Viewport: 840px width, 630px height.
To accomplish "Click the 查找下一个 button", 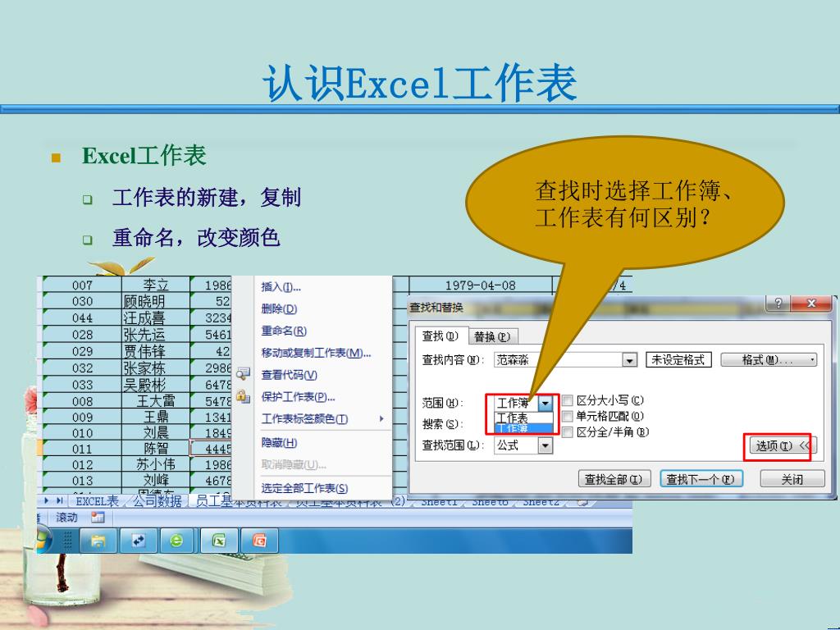I will tap(701, 479).
